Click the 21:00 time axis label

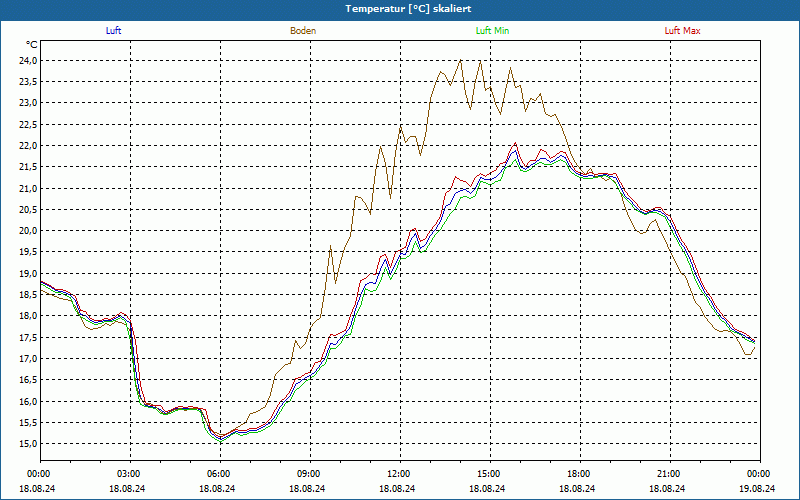(667, 474)
